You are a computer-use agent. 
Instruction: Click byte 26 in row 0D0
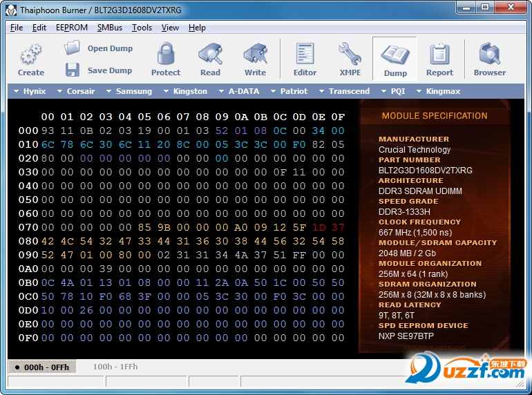(86, 310)
